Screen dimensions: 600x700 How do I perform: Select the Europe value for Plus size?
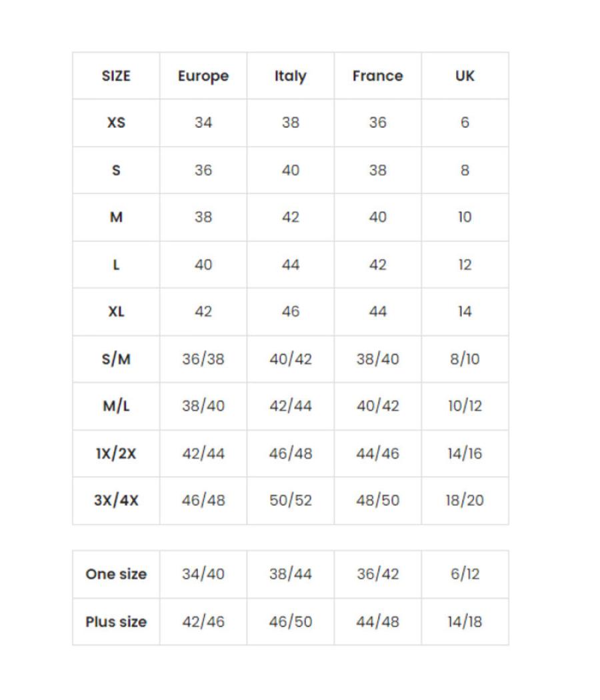coord(203,621)
